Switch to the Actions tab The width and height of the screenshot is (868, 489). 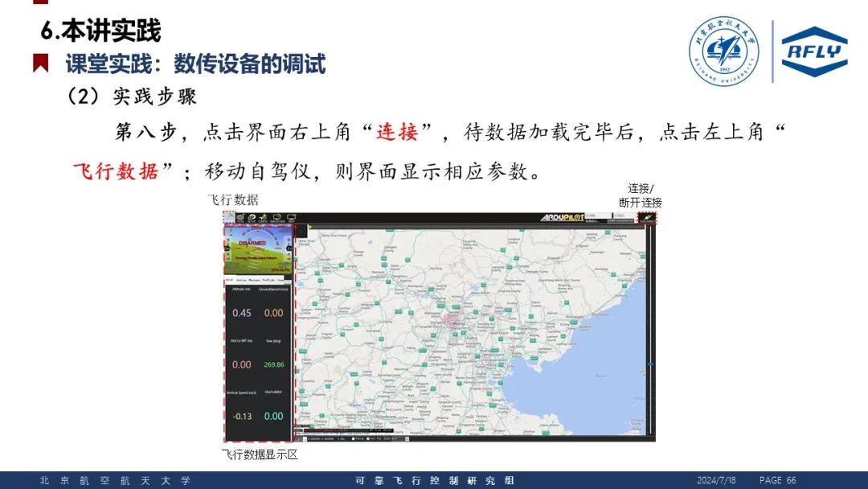pyautogui.click(x=241, y=279)
